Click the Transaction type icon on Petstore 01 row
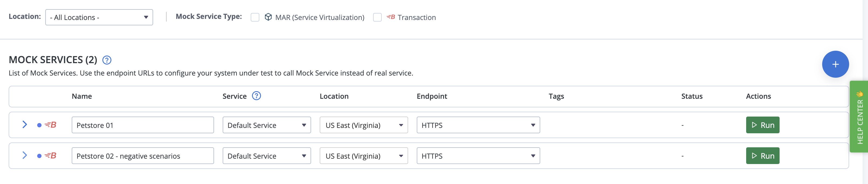This screenshot has width=868, height=184. pyautogui.click(x=51, y=125)
